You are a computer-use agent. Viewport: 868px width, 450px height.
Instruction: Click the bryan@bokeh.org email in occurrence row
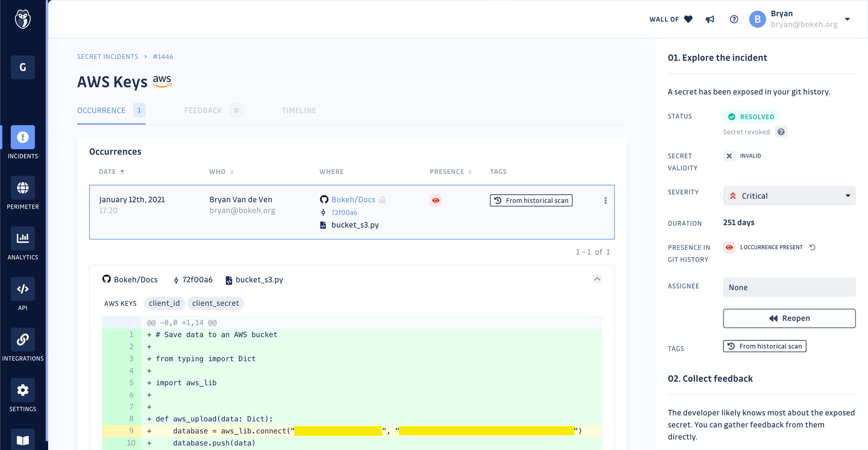click(x=242, y=210)
